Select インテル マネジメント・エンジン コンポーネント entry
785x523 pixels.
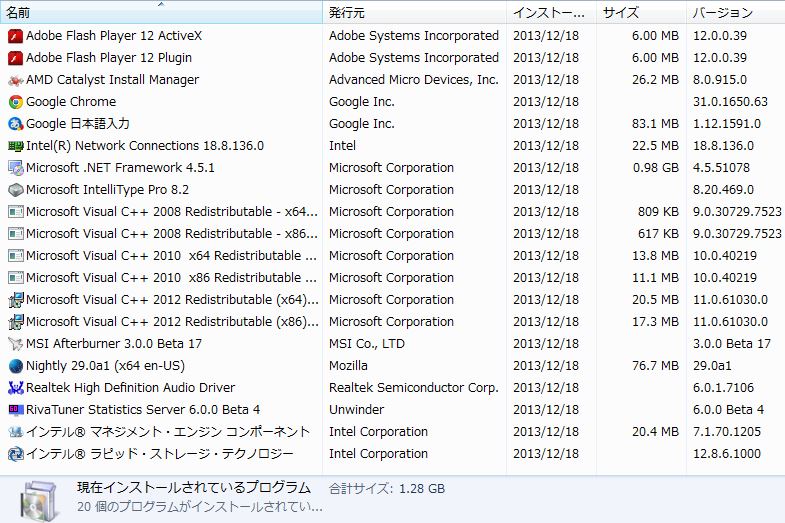coord(168,432)
